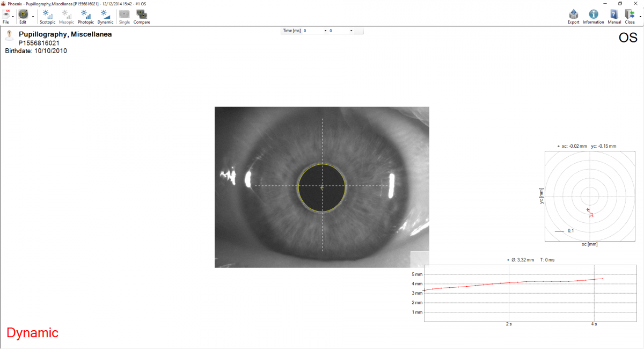Select the Dynamic pupillography mode
Screen dimensions: 644x349
[x=105, y=14]
